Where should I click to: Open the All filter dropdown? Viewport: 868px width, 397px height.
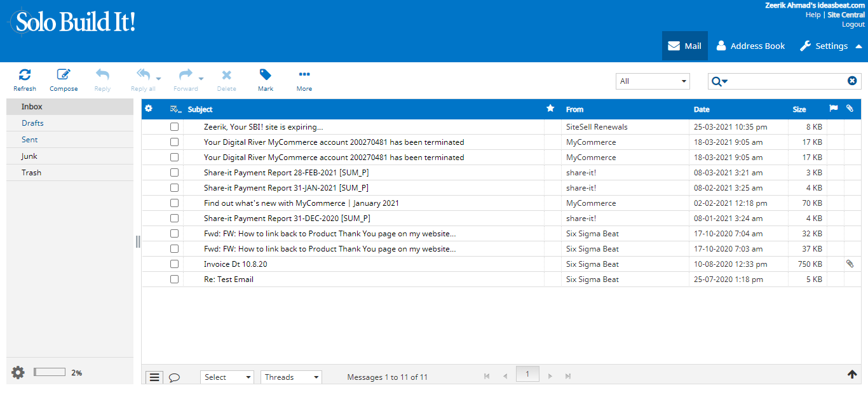click(653, 81)
